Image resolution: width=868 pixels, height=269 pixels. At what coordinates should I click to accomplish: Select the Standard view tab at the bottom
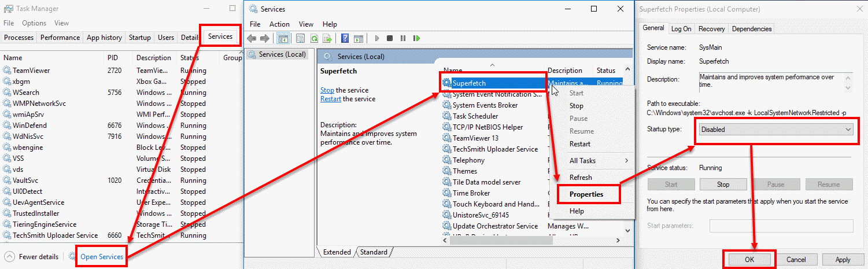[x=374, y=252]
